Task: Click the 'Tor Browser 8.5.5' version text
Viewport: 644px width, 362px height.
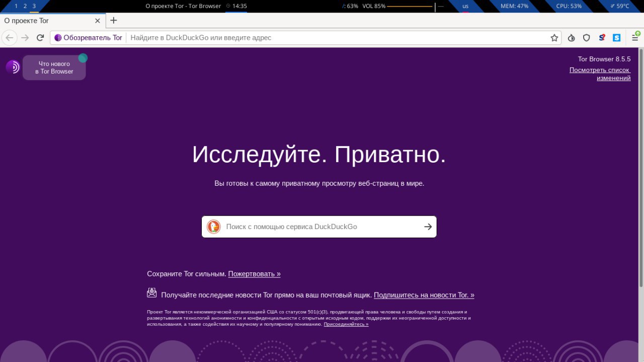Action: 604,59
